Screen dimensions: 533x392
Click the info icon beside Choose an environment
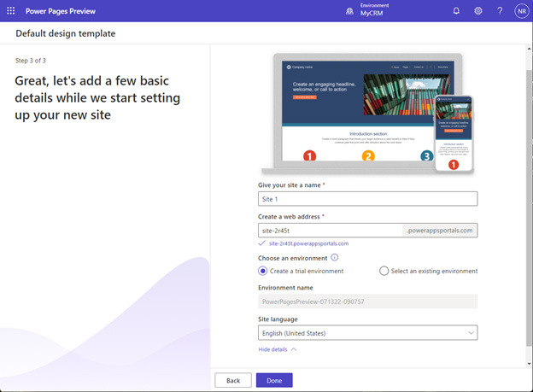click(335, 257)
